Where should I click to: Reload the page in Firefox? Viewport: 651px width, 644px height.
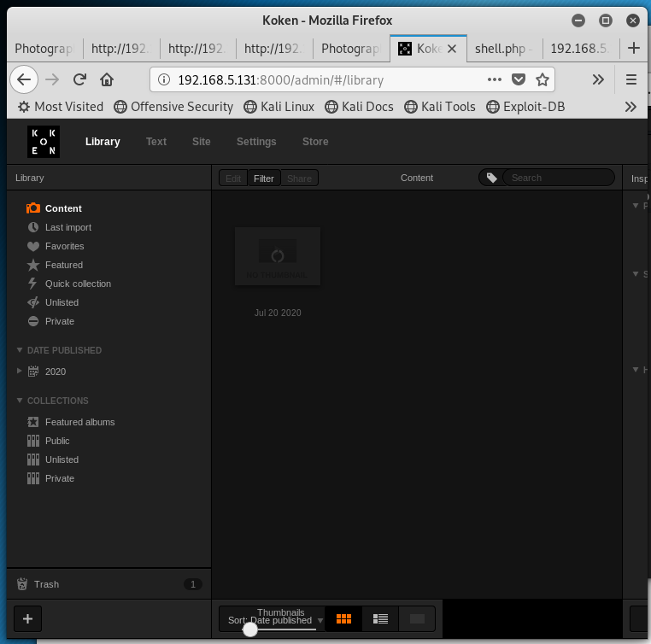click(79, 79)
